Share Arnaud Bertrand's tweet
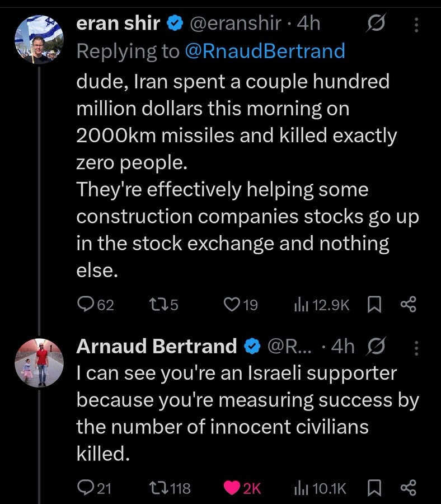The image size is (441, 504). [x=409, y=488]
